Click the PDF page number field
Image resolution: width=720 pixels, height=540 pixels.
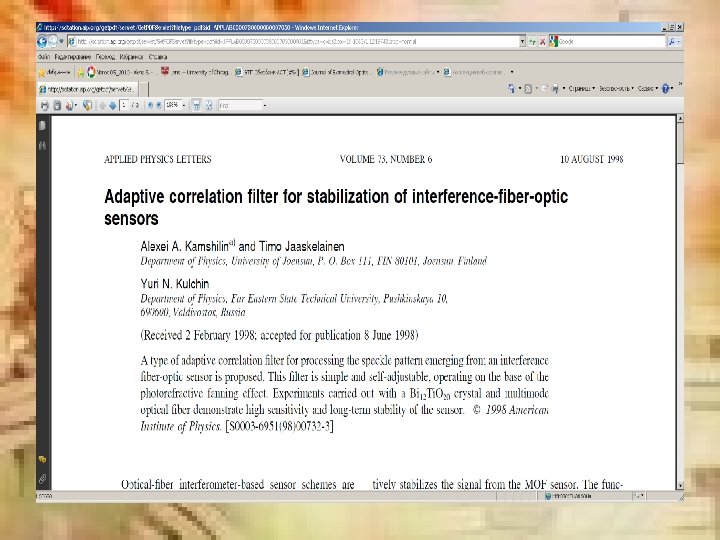(x=124, y=106)
